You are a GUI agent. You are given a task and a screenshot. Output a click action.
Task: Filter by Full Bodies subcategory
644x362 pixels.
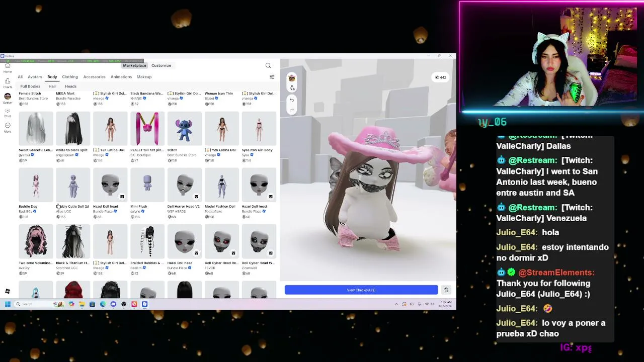[30, 86]
